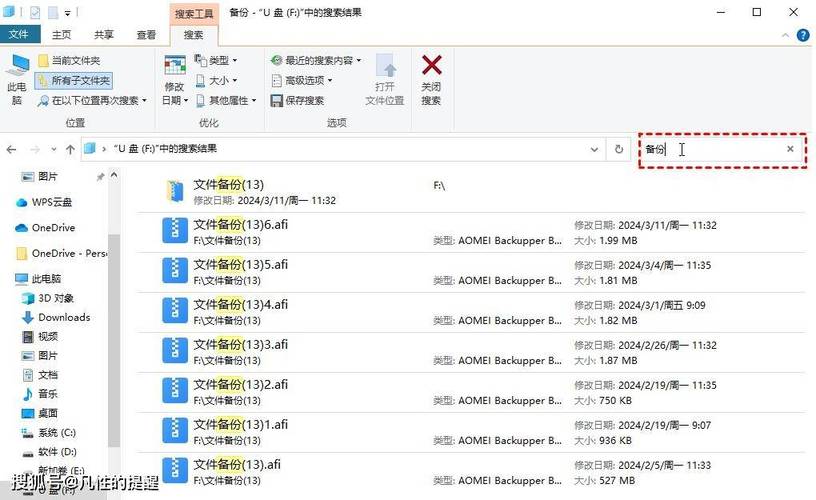The image size is (816, 500).
Task: Select the 文件备份(13) folder result
Action: 471,192
